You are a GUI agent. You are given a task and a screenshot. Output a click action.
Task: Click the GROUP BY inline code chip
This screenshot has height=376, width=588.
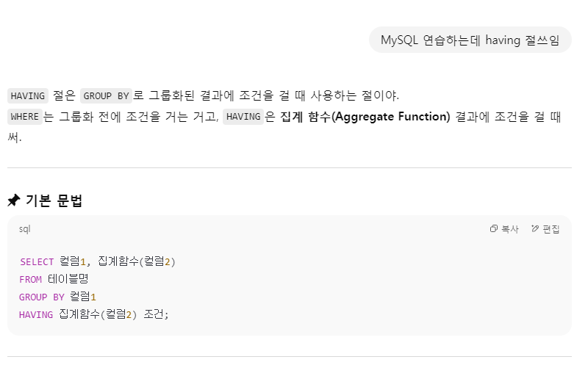click(106, 96)
